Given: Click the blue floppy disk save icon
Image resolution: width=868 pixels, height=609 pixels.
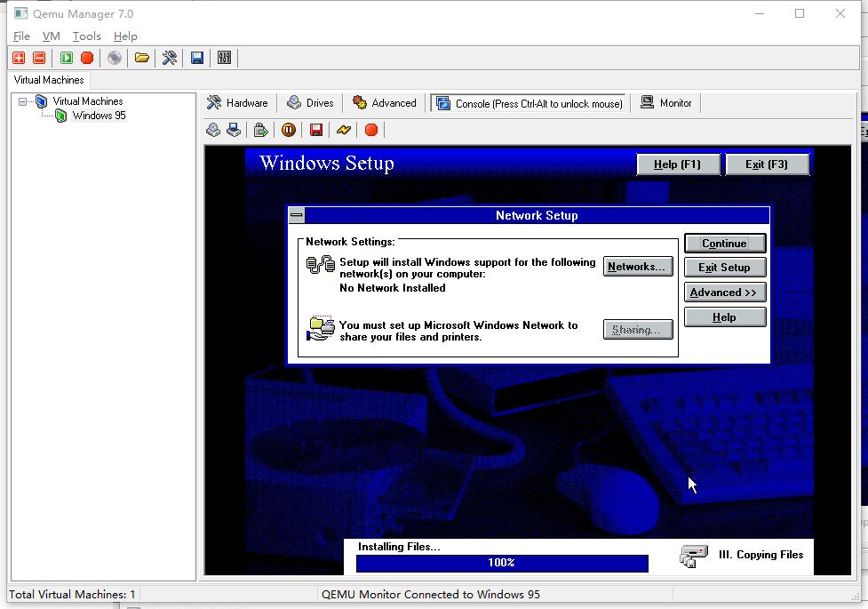Looking at the screenshot, I should point(197,58).
